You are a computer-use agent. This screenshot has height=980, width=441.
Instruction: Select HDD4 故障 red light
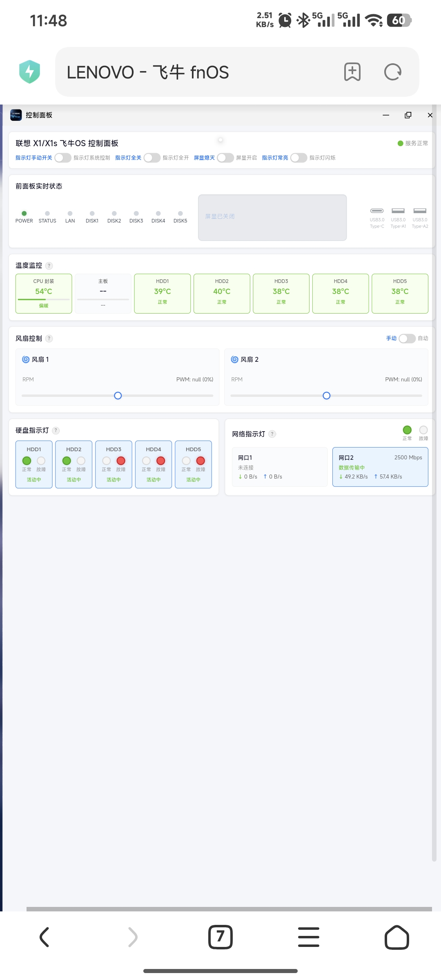[x=161, y=461]
